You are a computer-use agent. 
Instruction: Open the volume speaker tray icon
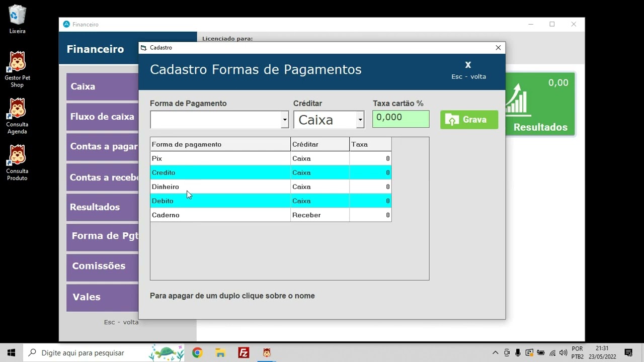563,352
